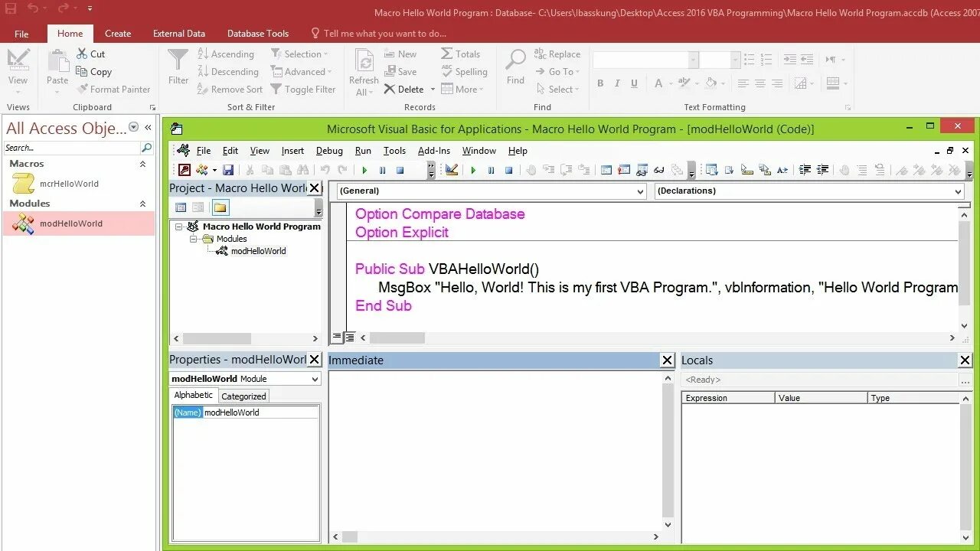Collapse the Macros group in navigation pane
The width and height of the screenshot is (980, 551).
142,164
